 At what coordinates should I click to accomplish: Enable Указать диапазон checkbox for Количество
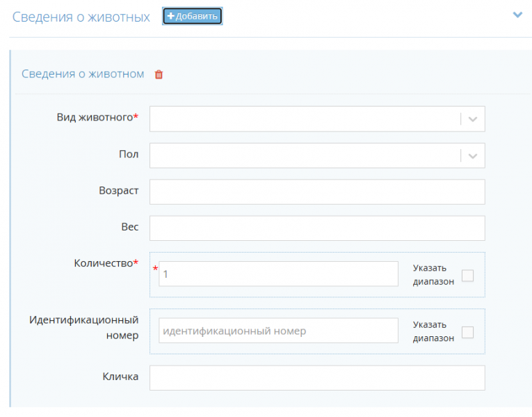[467, 276]
